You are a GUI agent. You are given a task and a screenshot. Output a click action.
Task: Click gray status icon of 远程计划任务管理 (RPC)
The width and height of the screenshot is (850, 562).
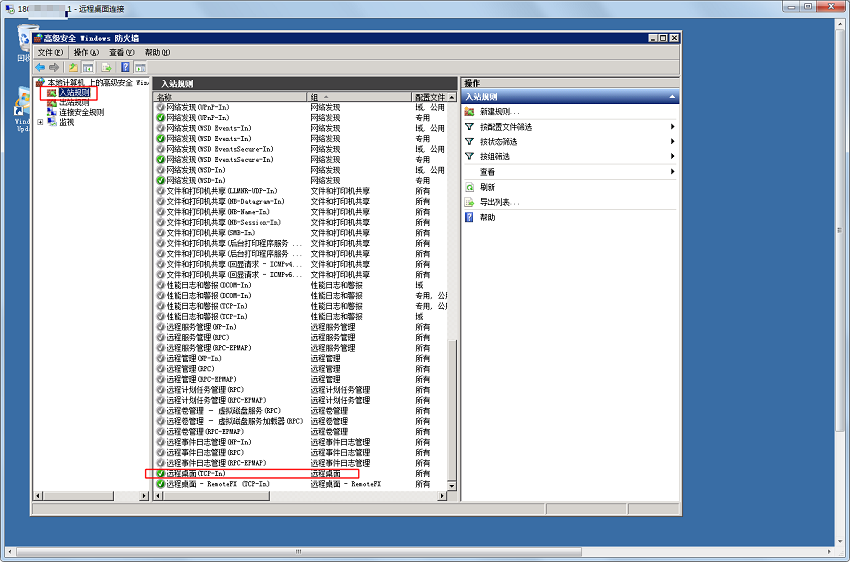click(x=160, y=390)
